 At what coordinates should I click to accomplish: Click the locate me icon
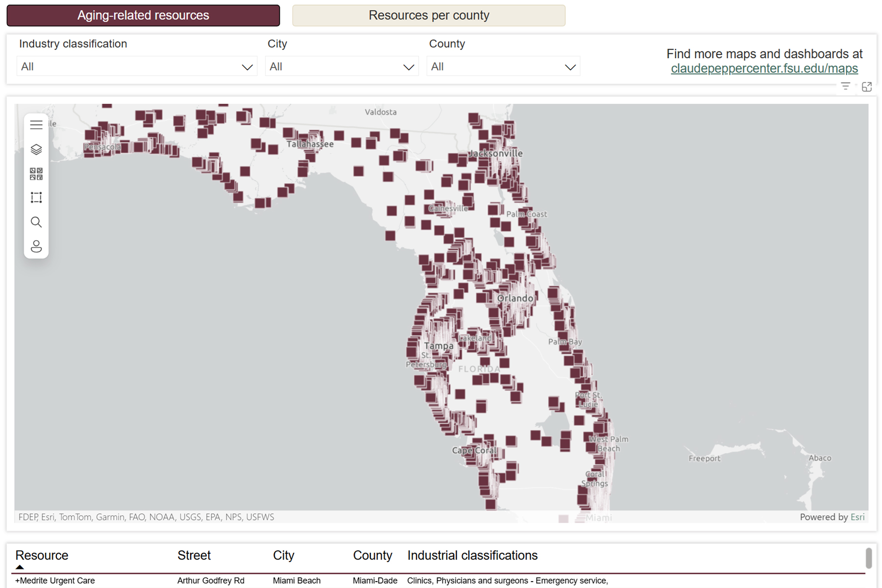click(x=36, y=246)
